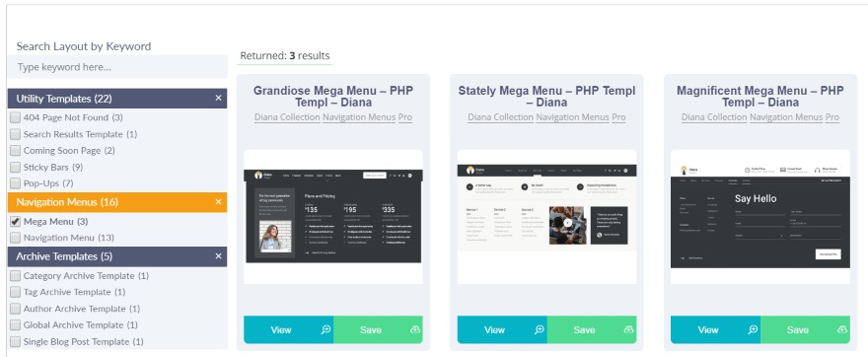Check the Navigation Menu (13) checkbox
This screenshot has height=357, width=868.
(x=15, y=238)
